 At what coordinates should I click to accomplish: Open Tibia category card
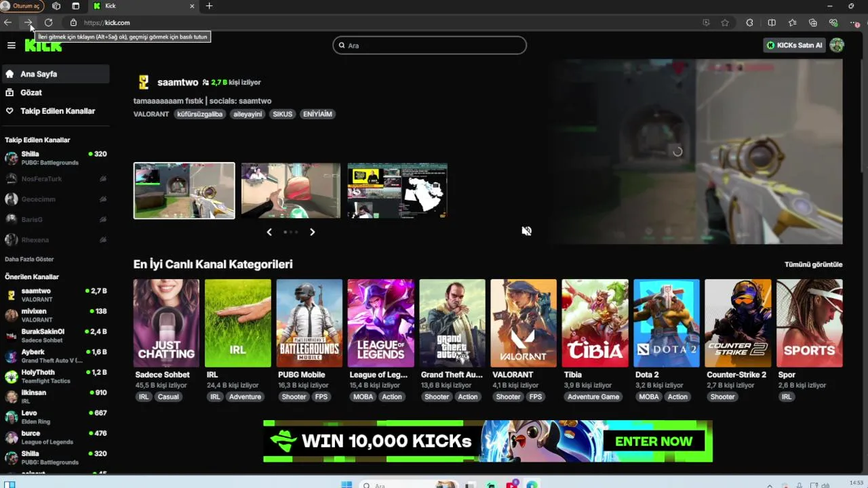tap(595, 323)
